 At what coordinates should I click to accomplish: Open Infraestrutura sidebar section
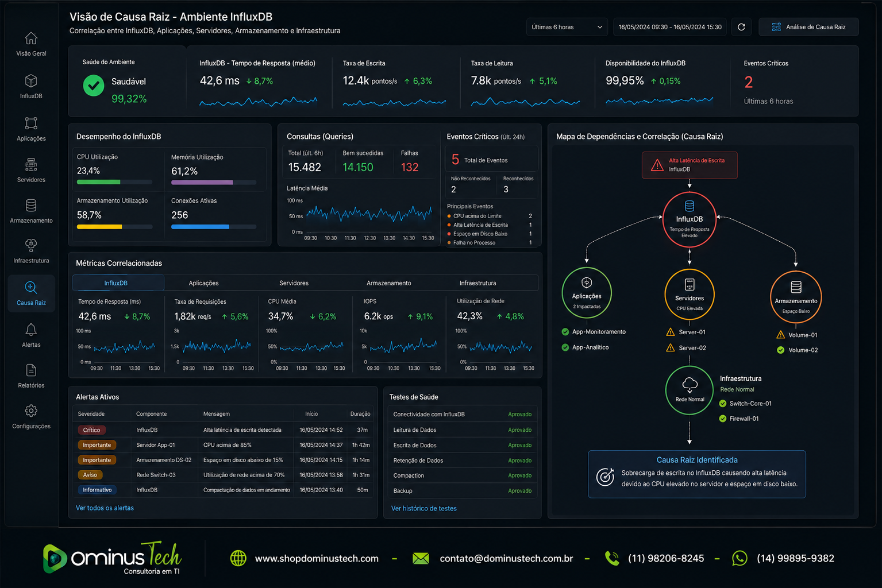(31, 251)
